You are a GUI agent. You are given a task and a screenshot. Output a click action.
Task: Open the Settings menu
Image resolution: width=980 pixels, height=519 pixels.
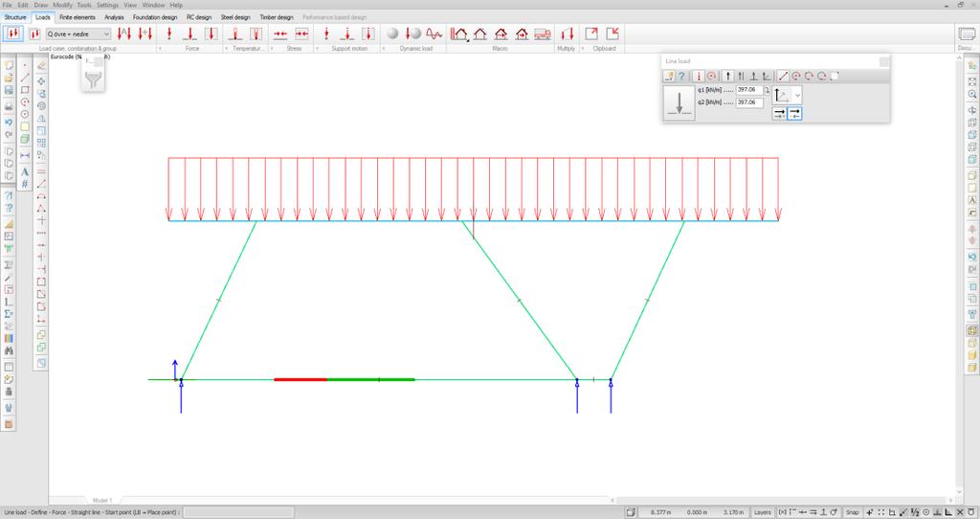(x=107, y=5)
